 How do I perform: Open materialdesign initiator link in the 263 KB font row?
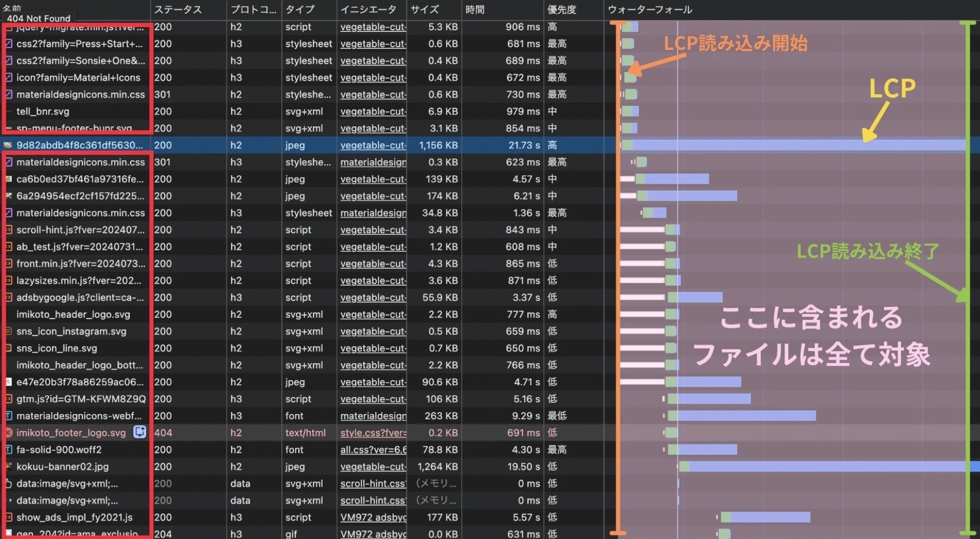tap(373, 416)
